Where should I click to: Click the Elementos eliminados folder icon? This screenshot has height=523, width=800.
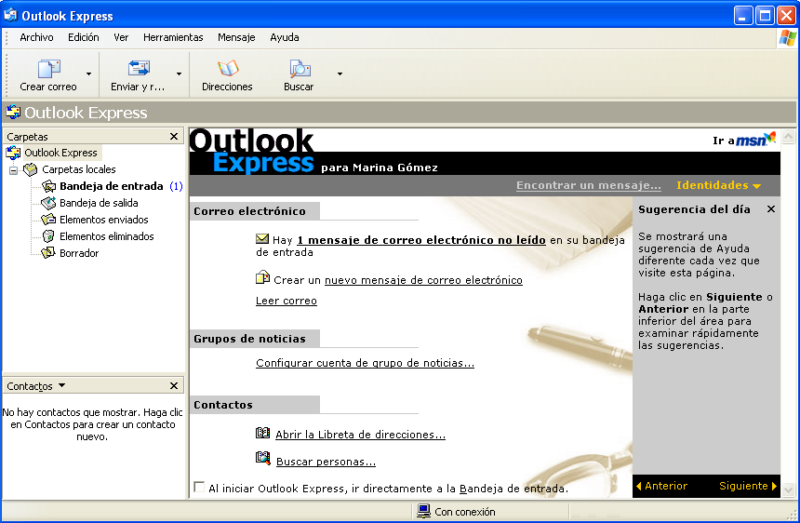coord(48,236)
